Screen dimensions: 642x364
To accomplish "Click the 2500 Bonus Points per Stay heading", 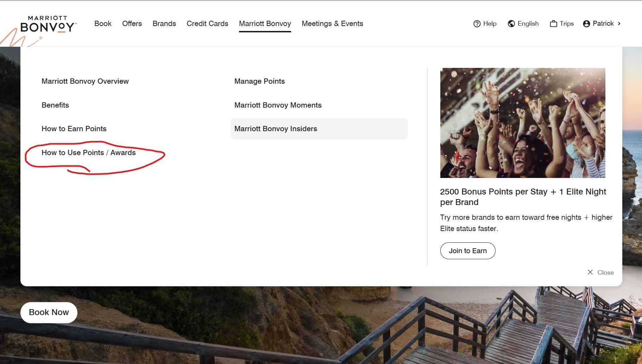I will pyautogui.click(x=523, y=197).
